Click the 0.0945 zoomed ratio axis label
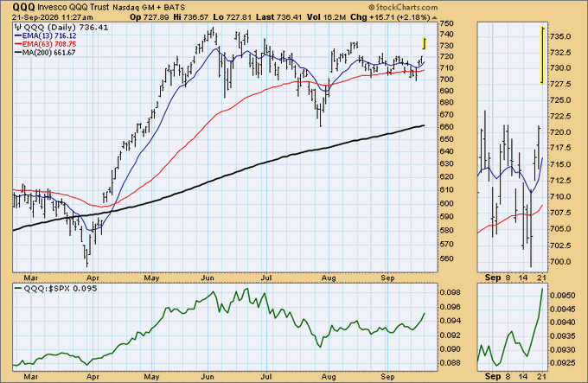 (x=563, y=310)
